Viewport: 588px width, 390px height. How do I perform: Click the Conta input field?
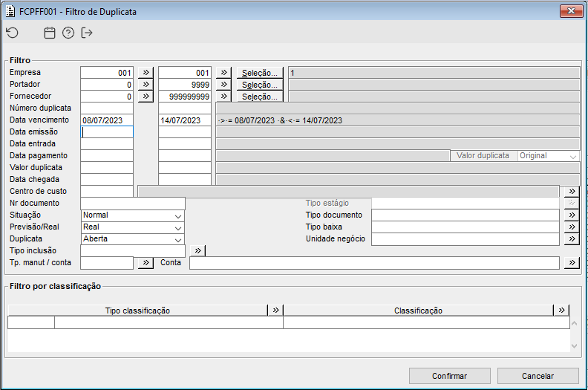point(374,263)
